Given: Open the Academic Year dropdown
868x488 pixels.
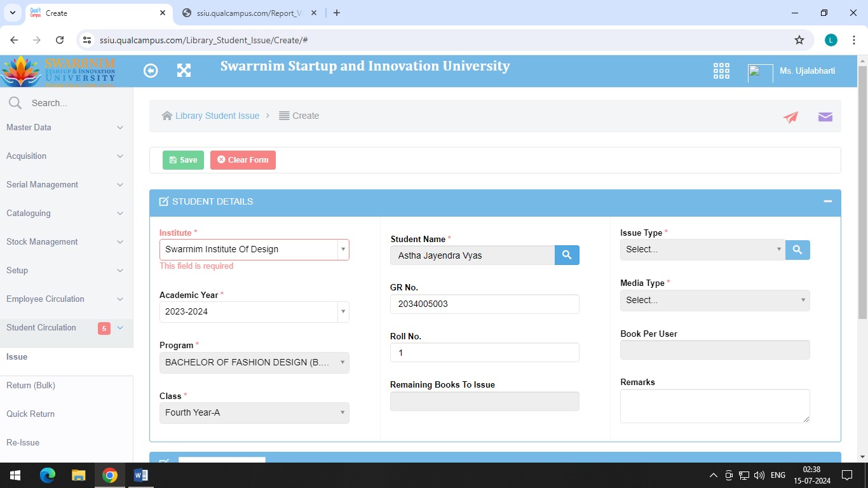Looking at the screenshot, I should coord(254,312).
